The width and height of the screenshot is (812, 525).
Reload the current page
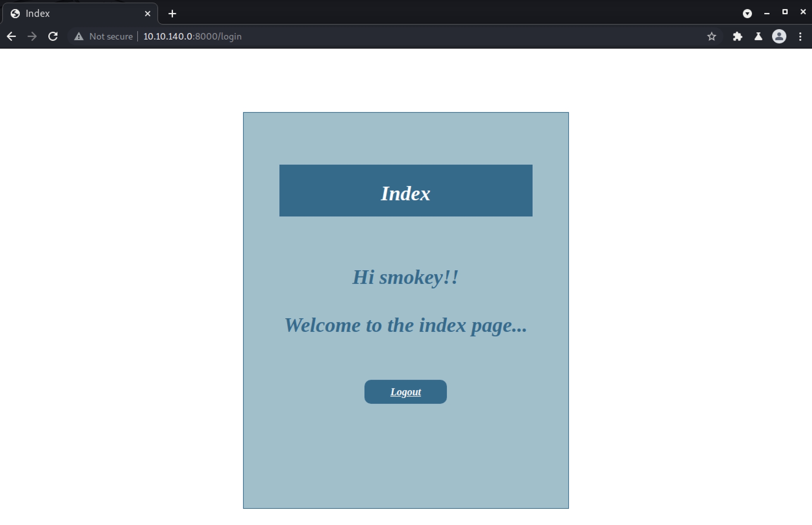(x=53, y=36)
